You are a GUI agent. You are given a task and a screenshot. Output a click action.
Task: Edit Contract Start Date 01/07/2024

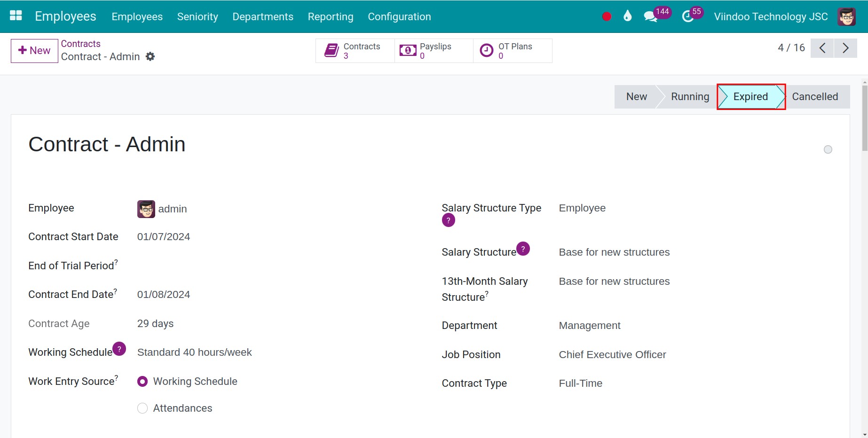coord(164,237)
